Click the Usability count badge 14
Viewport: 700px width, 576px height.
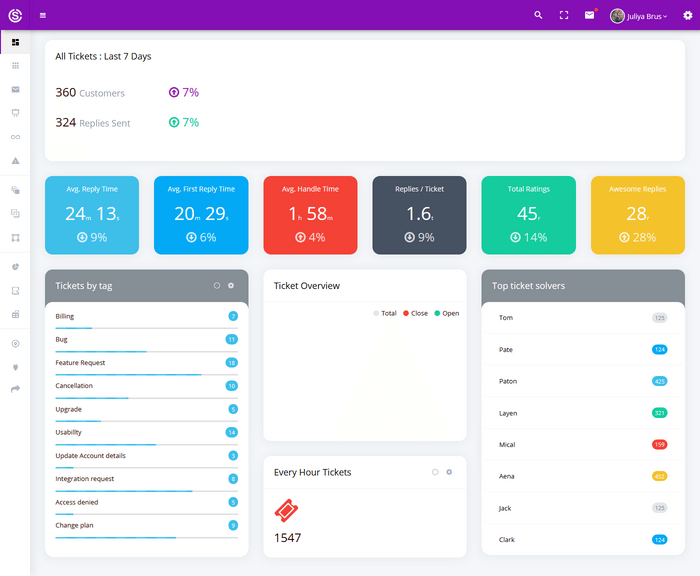232,432
